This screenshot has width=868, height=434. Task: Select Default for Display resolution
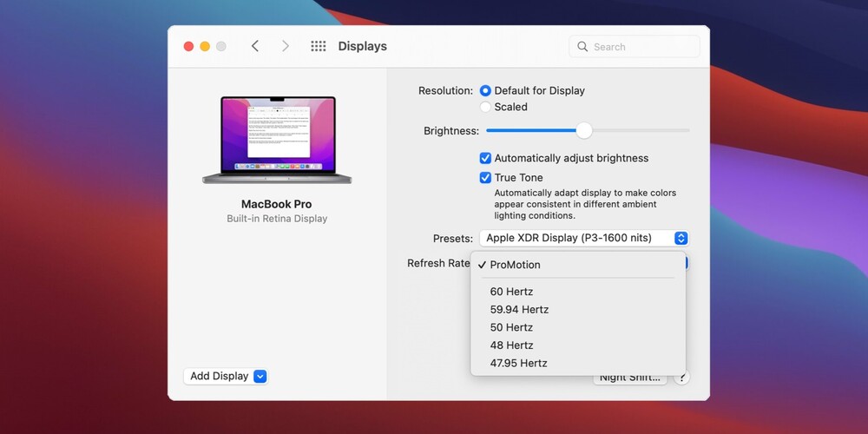click(485, 91)
